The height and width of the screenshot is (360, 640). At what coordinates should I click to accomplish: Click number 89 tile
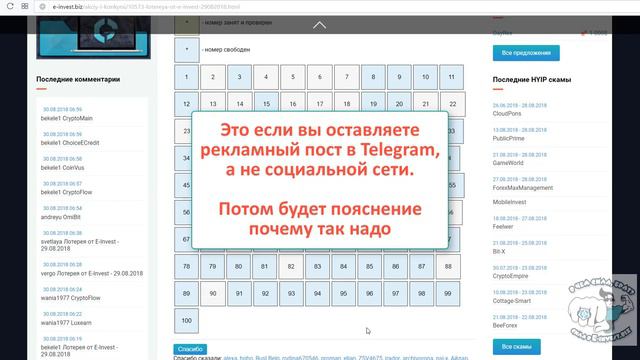[187, 293]
